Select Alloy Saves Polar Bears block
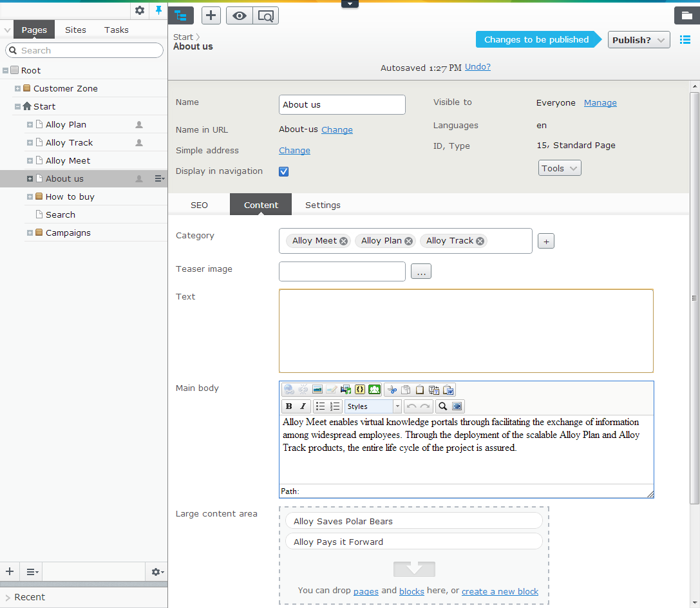This screenshot has height=608, width=700. click(x=414, y=521)
